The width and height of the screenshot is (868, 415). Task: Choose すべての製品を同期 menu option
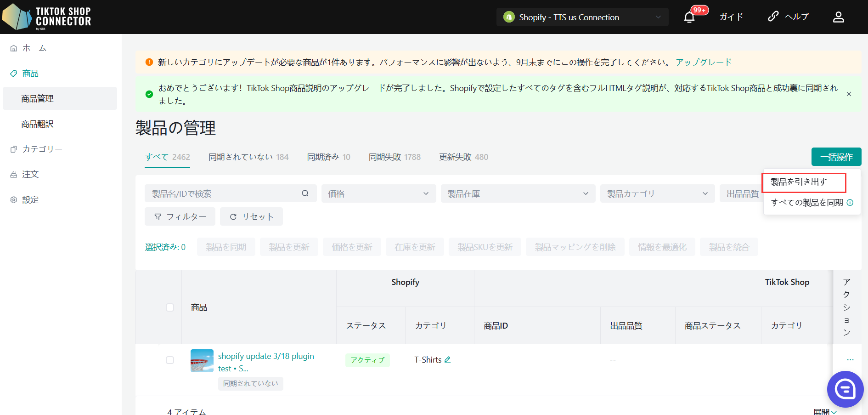coord(807,203)
